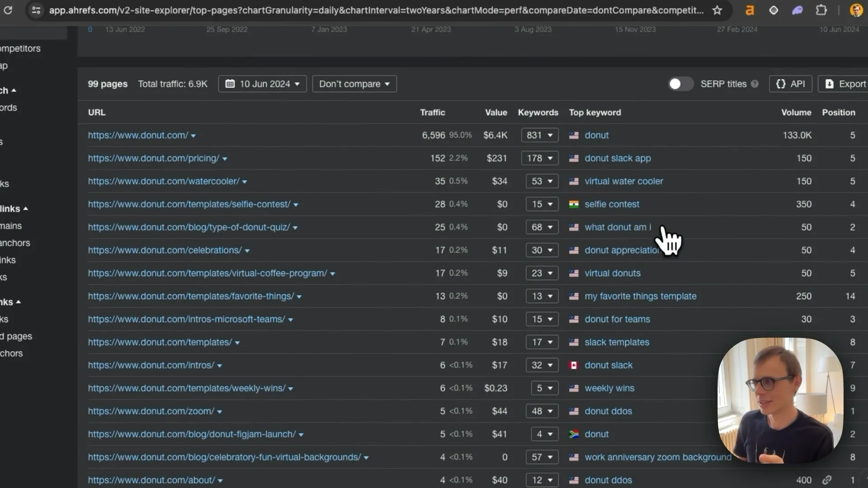Screen dimensions: 868x488
Task: Enable the SERP titles toggle
Action: point(680,84)
